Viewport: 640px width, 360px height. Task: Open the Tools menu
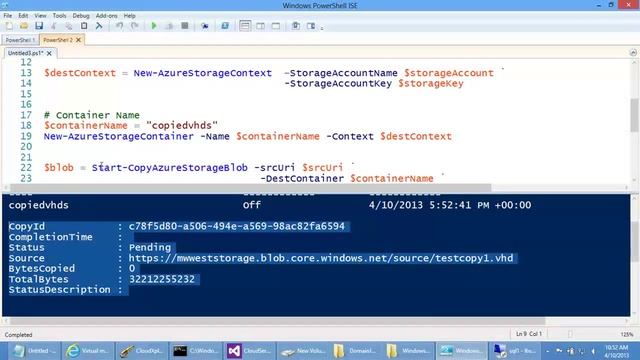point(59,16)
